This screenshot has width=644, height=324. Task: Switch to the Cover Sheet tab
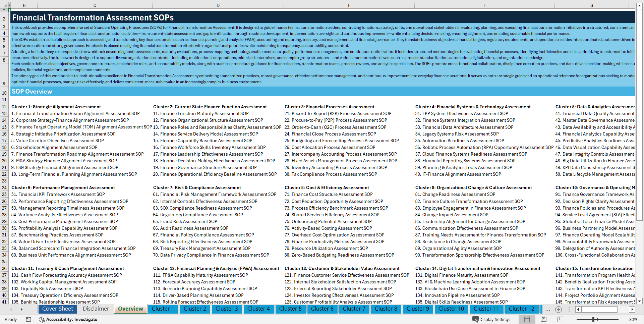tap(58, 309)
